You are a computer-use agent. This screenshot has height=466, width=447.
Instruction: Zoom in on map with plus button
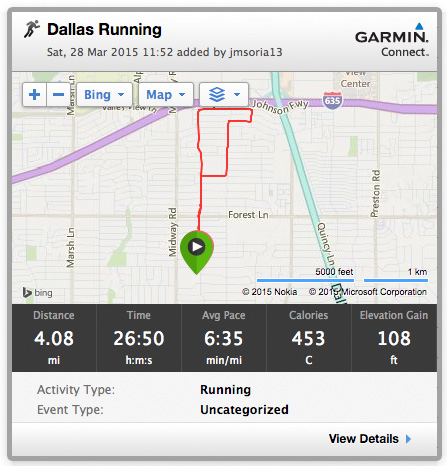click(x=34, y=95)
